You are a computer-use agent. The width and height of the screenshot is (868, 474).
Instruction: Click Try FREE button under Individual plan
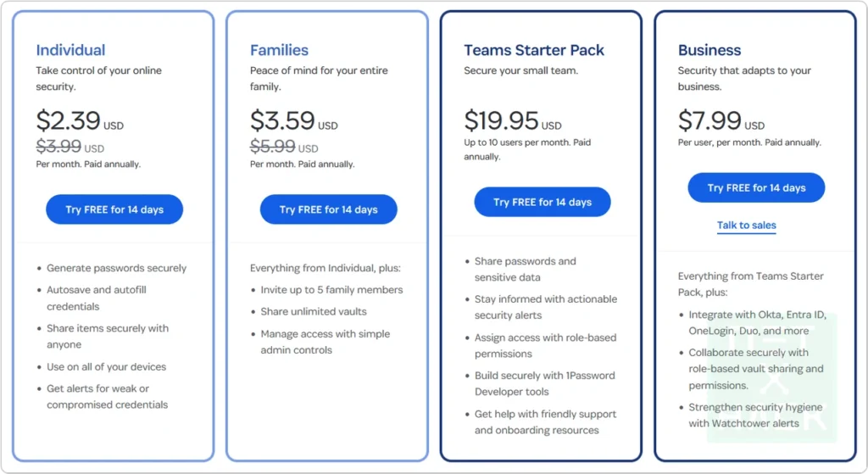pos(114,209)
